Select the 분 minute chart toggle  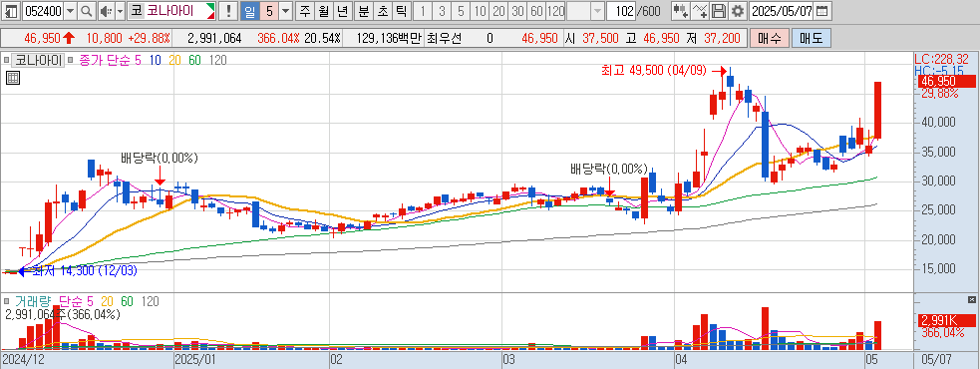(x=363, y=11)
